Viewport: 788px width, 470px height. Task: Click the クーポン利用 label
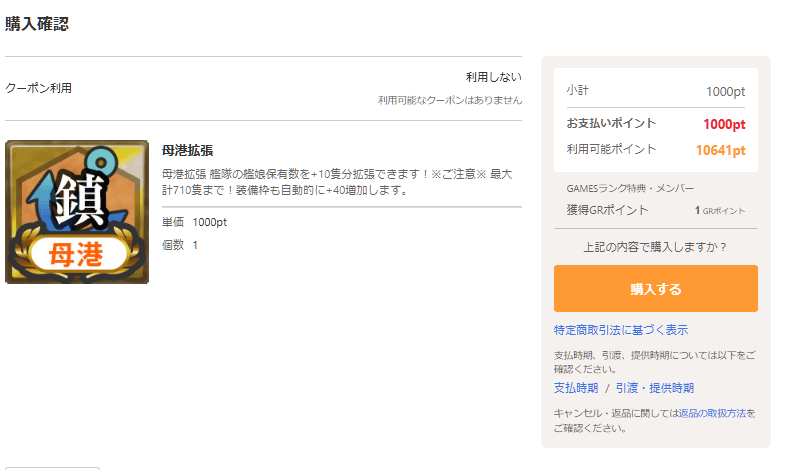[x=38, y=88]
